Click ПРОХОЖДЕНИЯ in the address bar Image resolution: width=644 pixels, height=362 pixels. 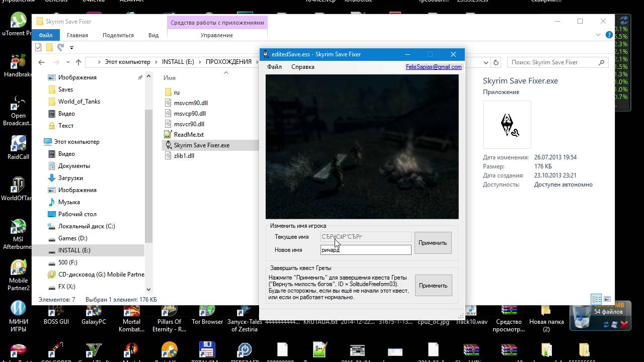pos(228,62)
